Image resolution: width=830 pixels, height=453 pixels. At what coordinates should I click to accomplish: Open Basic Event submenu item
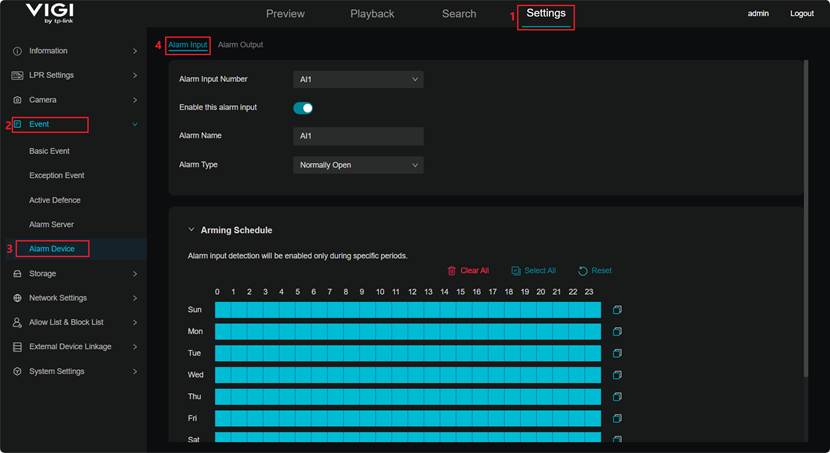pos(49,151)
